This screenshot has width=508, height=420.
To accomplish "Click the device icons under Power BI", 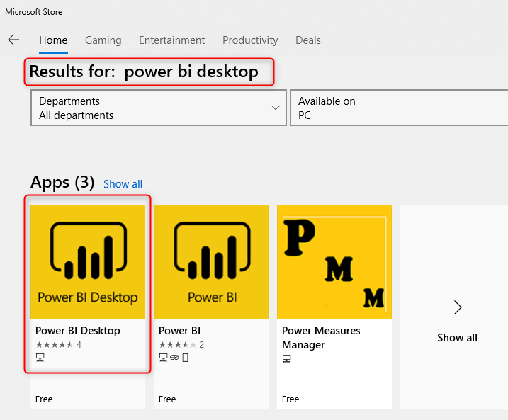I will click(x=174, y=358).
